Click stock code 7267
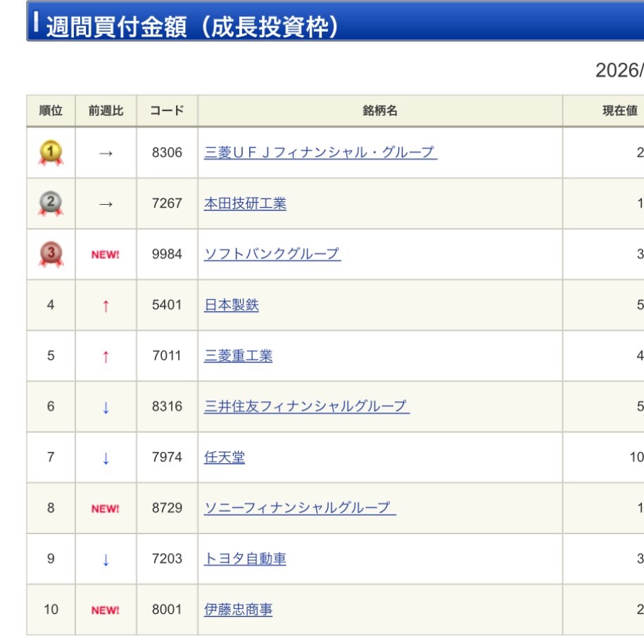The height and width of the screenshot is (644, 644). pos(167,203)
